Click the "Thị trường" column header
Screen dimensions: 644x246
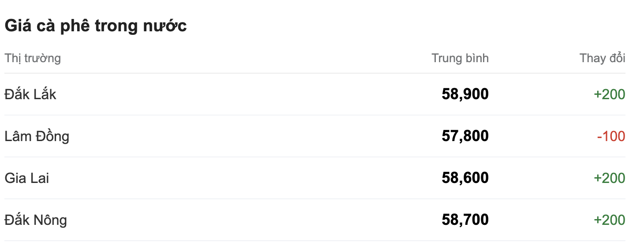(x=33, y=58)
